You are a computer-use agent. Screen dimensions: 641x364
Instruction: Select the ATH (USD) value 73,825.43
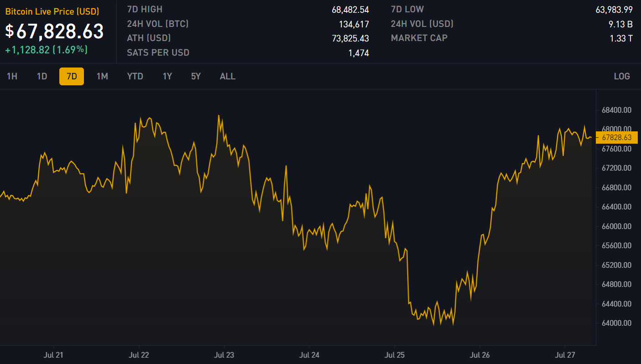350,38
